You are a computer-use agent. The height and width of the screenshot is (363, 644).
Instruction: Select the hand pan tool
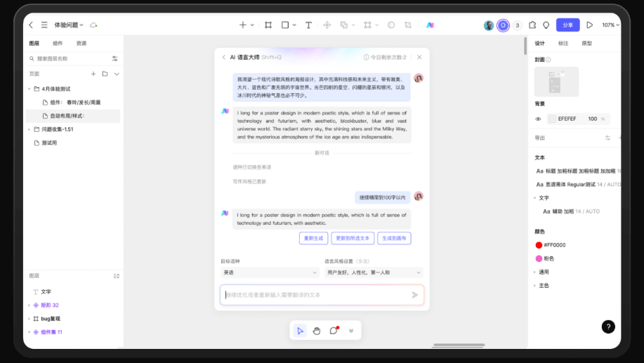(x=317, y=331)
